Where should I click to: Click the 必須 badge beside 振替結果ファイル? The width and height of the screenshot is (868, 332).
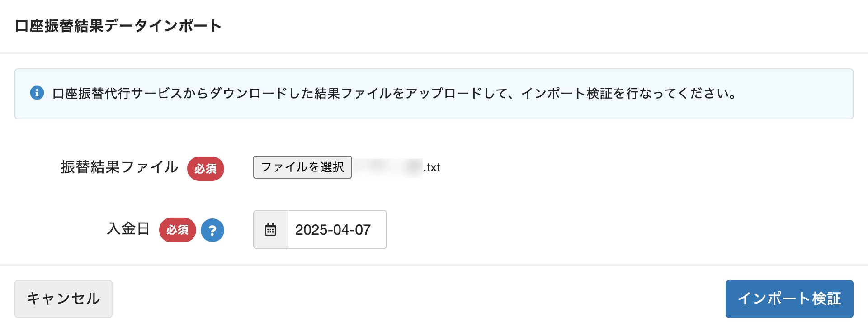(206, 169)
